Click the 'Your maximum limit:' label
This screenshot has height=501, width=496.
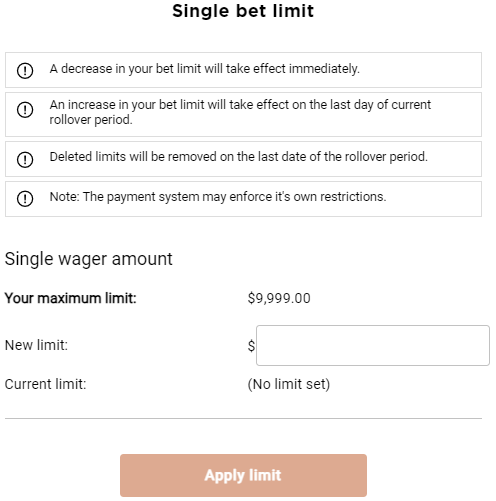click(x=71, y=298)
